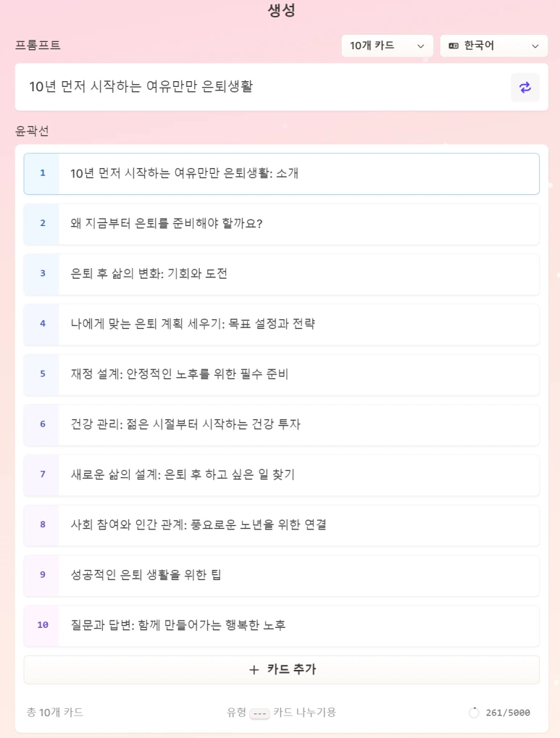Click the number 5 card handle
Viewport: 560px width, 738px height.
pos(43,374)
